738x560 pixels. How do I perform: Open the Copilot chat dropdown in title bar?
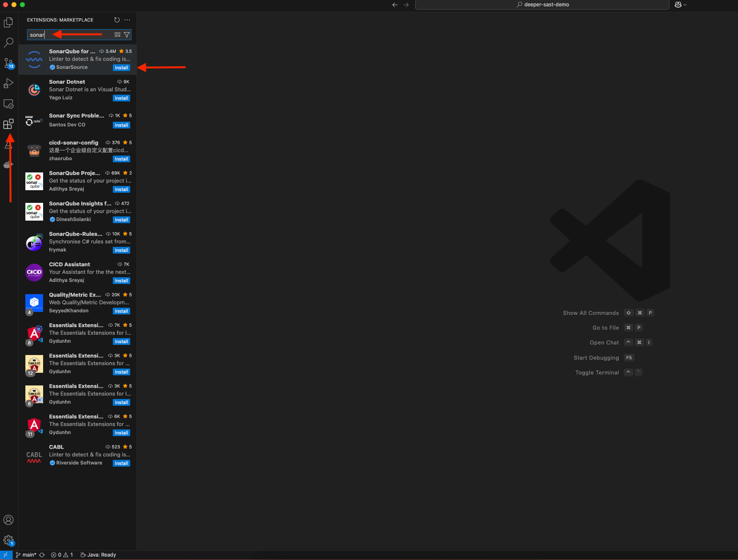click(681, 5)
